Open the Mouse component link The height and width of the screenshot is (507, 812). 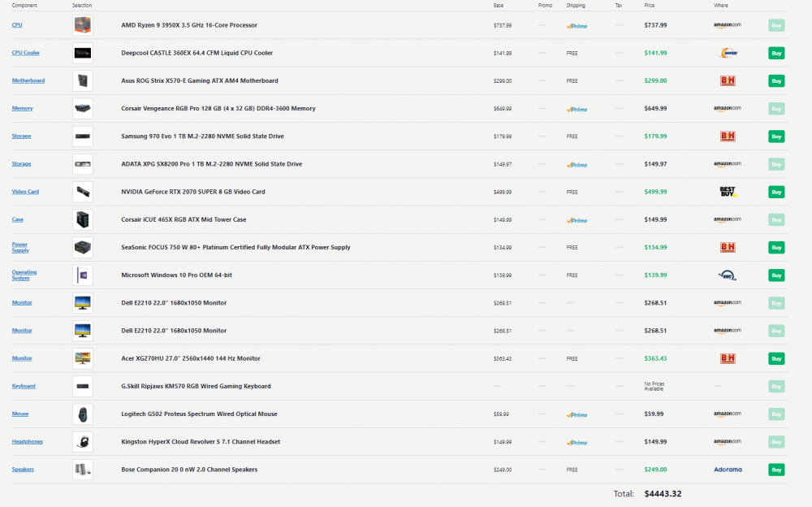pyautogui.click(x=20, y=414)
